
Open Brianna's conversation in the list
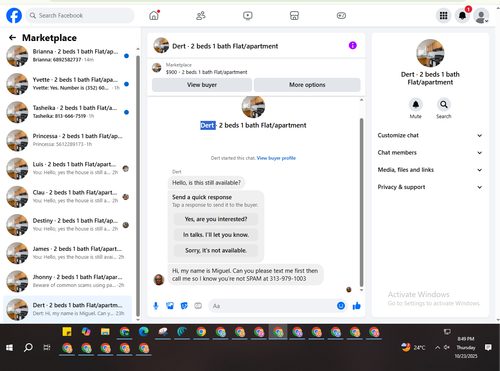68,56
